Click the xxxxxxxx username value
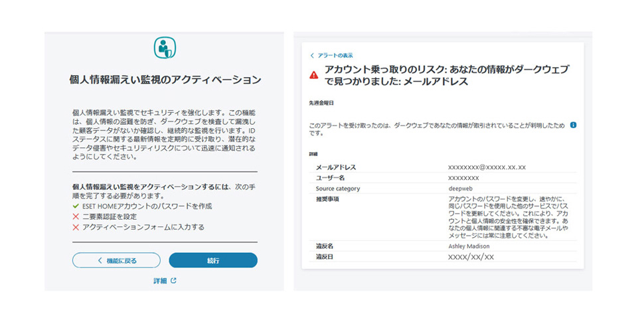 click(x=463, y=178)
